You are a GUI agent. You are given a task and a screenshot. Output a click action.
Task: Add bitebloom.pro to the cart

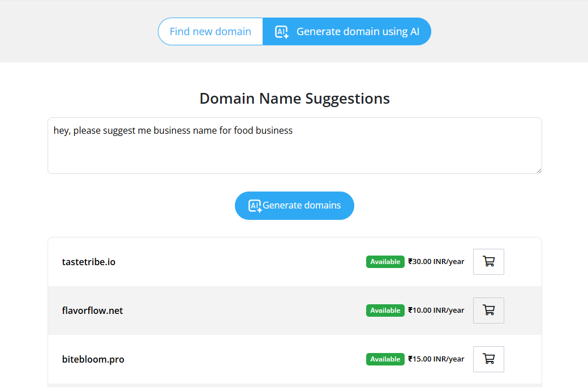pyautogui.click(x=488, y=359)
